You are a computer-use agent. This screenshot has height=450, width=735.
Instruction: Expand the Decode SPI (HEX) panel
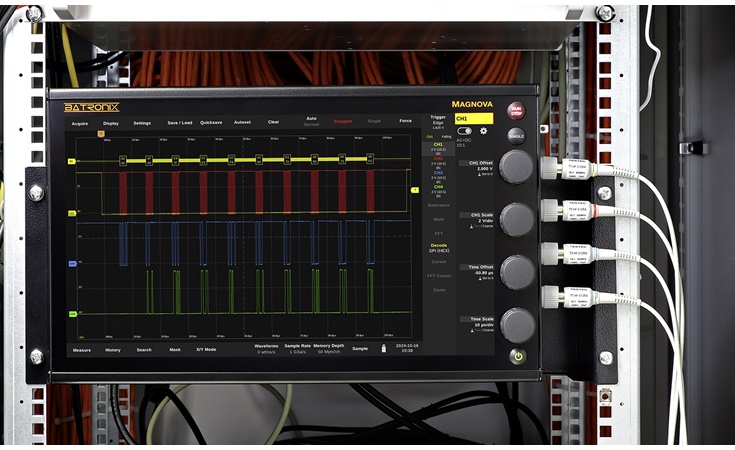[x=438, y=246]
